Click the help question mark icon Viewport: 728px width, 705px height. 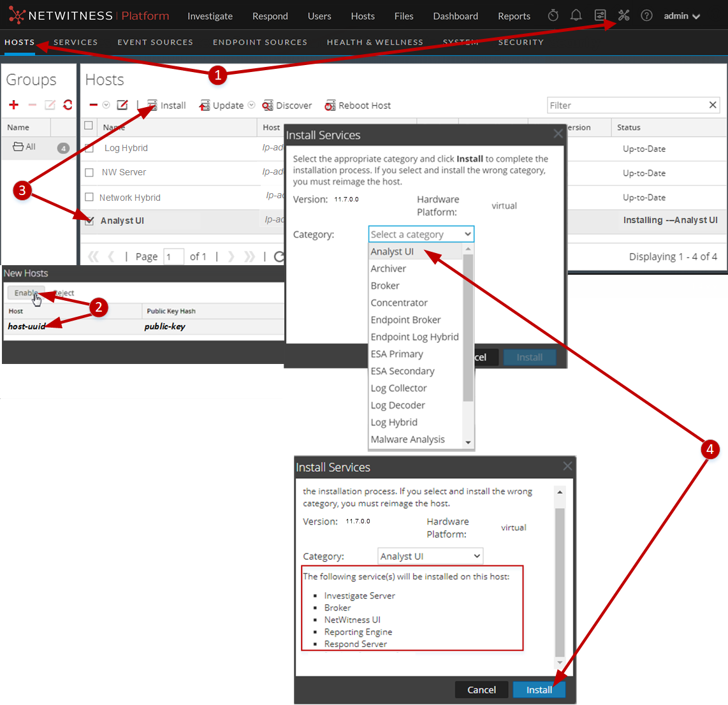(646, 15)
